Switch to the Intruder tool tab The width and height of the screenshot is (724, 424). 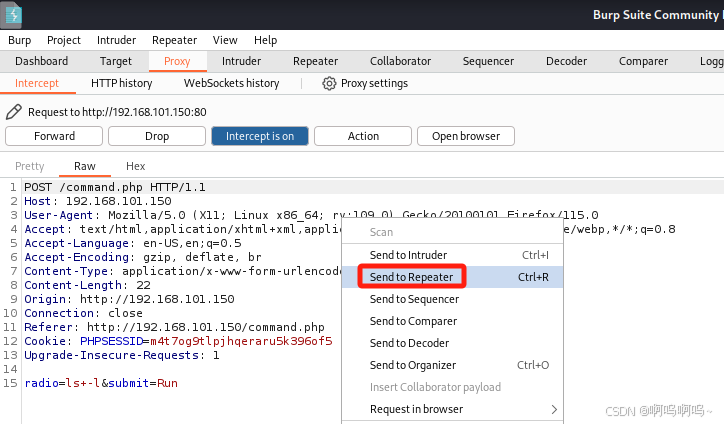[241, 61]
